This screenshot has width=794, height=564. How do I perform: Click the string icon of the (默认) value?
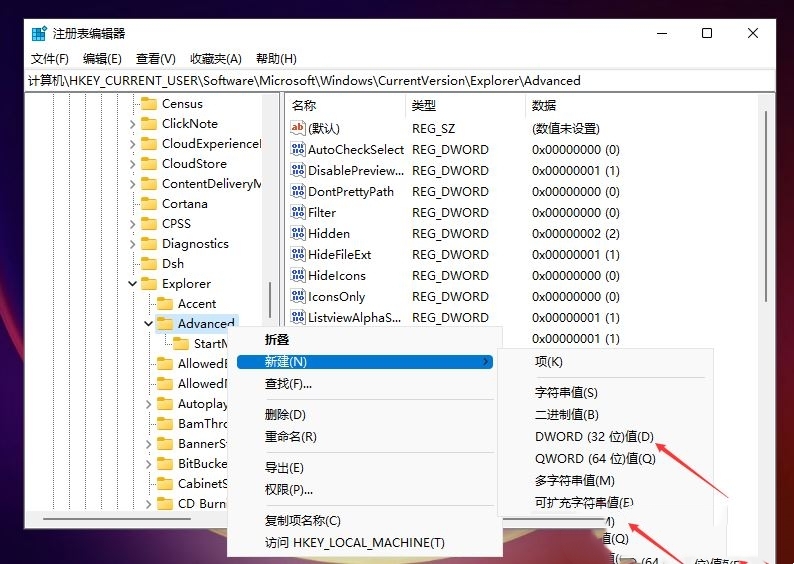[298, 128]
